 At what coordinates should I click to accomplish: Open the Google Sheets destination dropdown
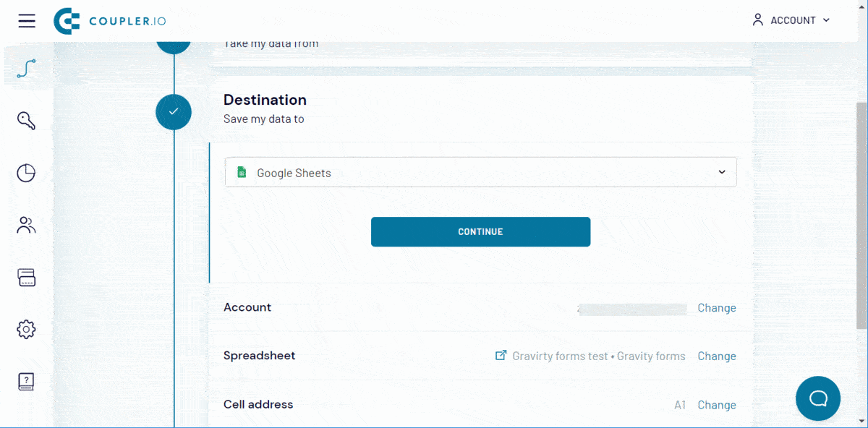tap(480, 172)
